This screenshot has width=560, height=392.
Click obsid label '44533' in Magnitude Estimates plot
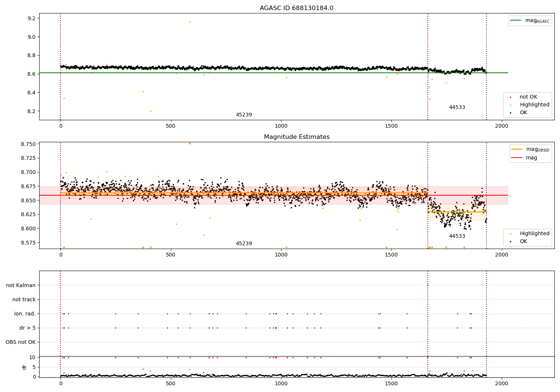[x=457, y=236]
